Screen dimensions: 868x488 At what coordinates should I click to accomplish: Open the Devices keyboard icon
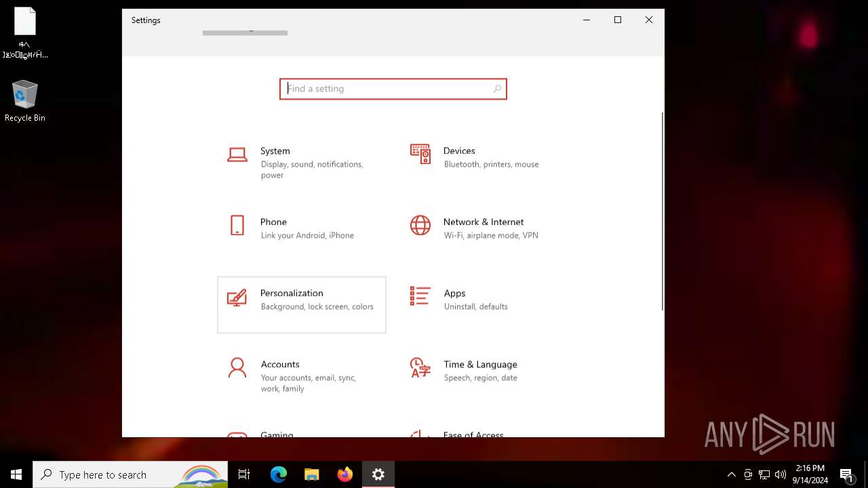click(420, 154)
